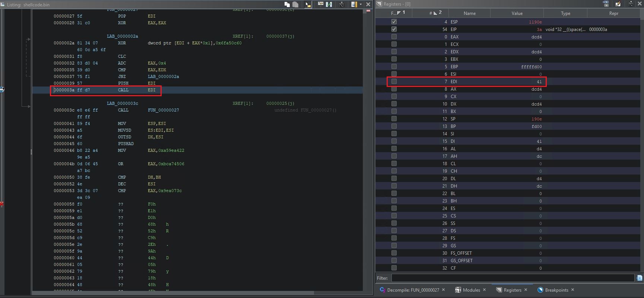Close the Decompile tab with its X
Screen dimensions: 644x298
pyautogui.click(x=443, y=290)
